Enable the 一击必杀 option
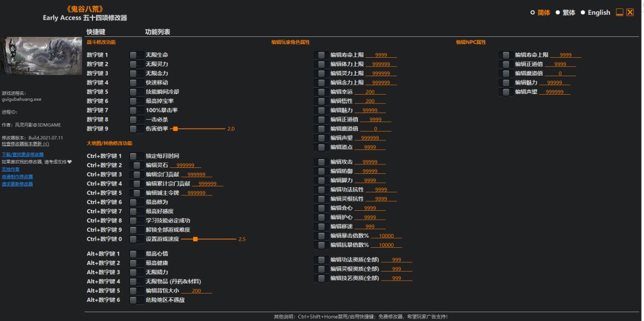Viewport: 644px width, 321px height. click(134, 120)
